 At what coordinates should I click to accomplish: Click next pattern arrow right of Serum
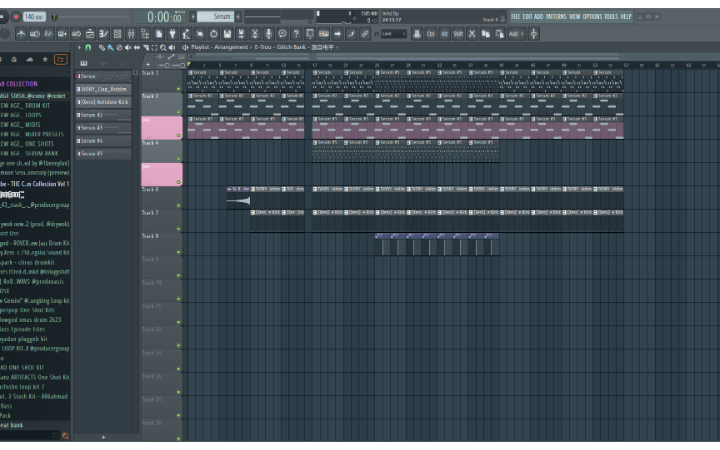click(238, 17)
